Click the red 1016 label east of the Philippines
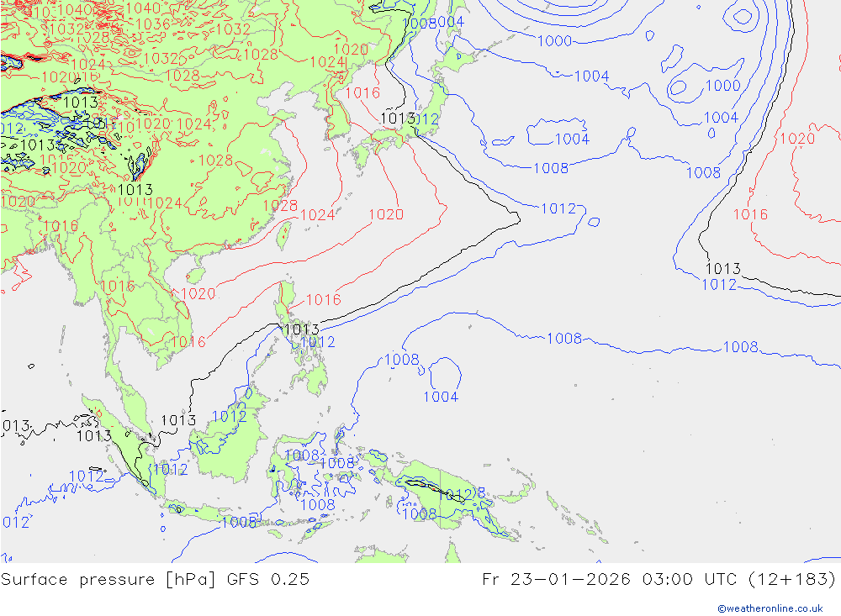 (324, 300)
